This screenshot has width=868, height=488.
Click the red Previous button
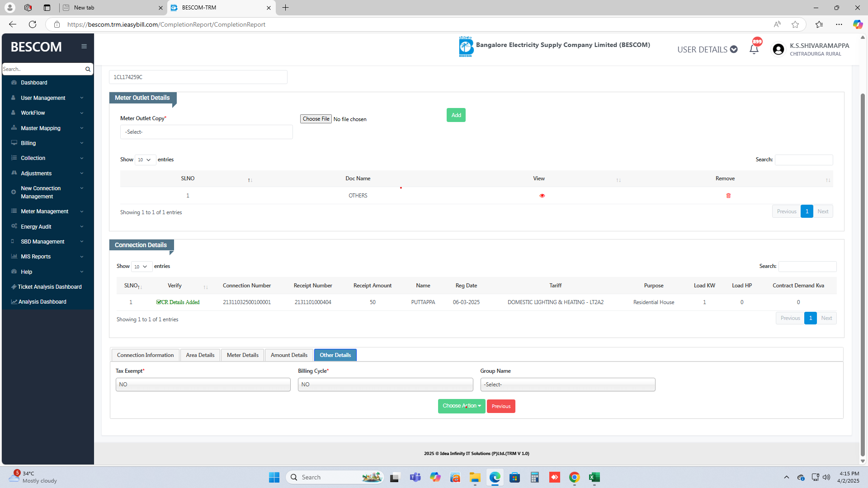point(501,406)
